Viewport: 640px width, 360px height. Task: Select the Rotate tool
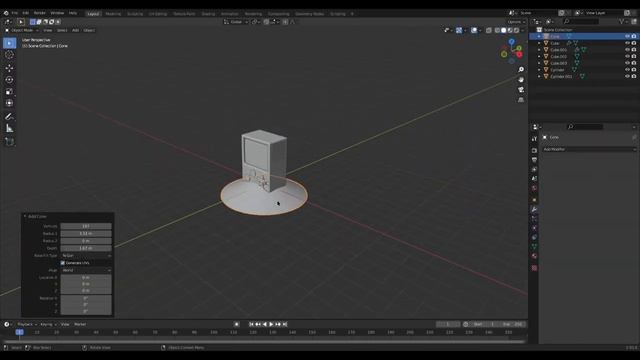(x=9, y=80)
